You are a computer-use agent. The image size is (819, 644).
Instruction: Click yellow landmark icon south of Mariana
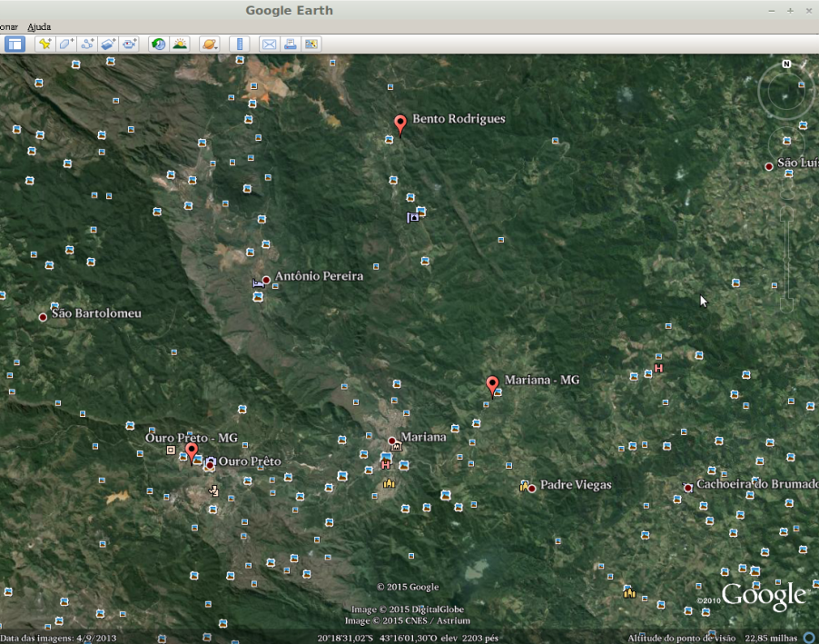click(x=389, y=483)
